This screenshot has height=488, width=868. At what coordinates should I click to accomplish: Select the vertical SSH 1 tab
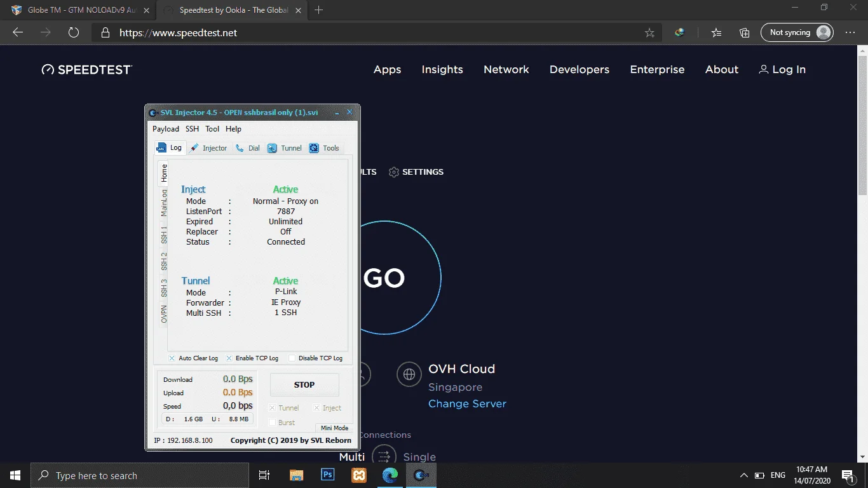click(164, 234)
